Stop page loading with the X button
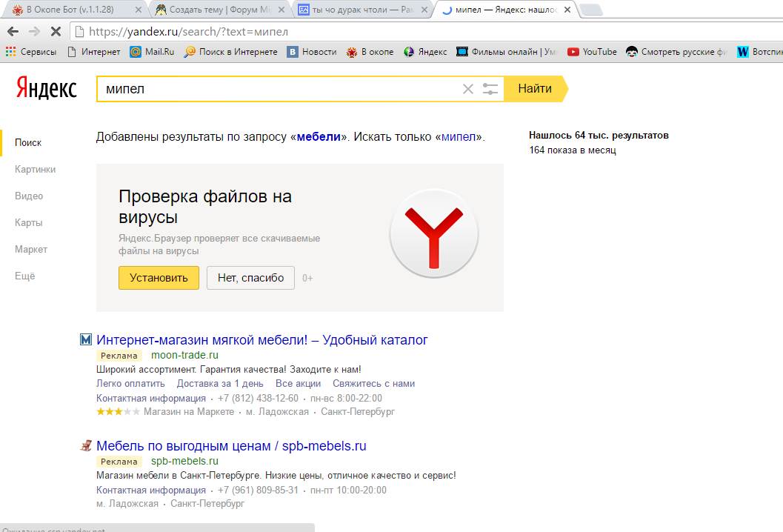Image resolution: width=783 pixels, height=532 pixels. tap(56, 31)
